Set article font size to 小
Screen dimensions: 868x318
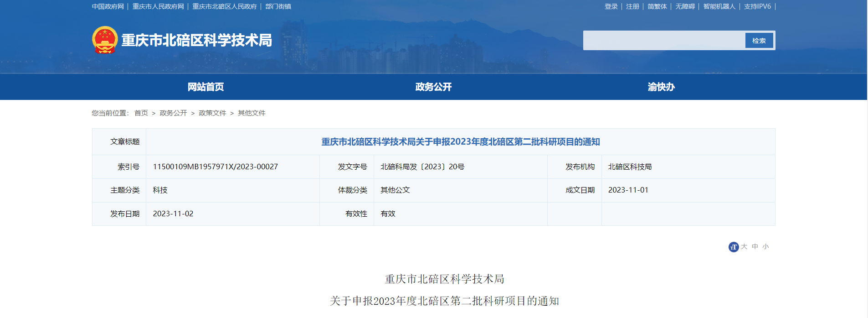point(765,246)
